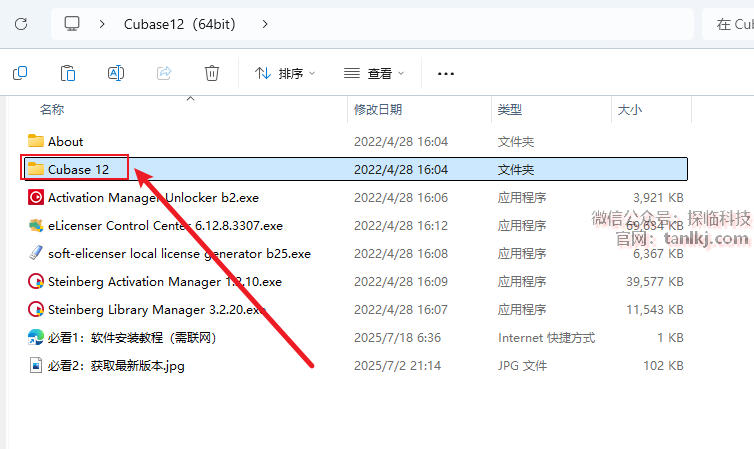This screenshot has height=449, width=754.
Task: Click the 39,577 KB size cell
Action: tap(655, 282)
